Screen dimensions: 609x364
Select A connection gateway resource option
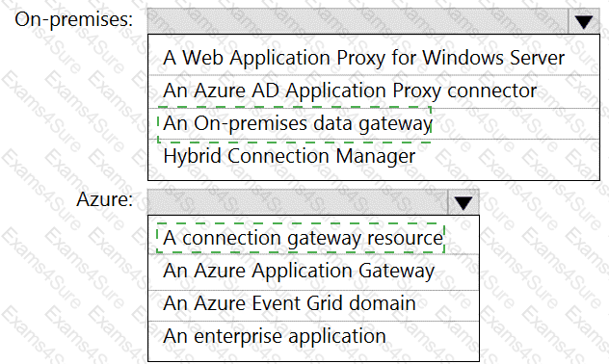click(x=313, y=238)
